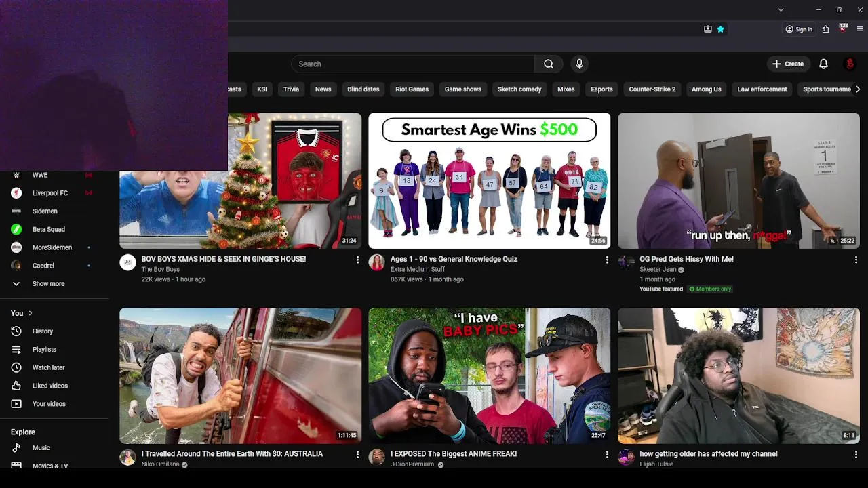Select the Law enforcement chip

tap(762, 89)
